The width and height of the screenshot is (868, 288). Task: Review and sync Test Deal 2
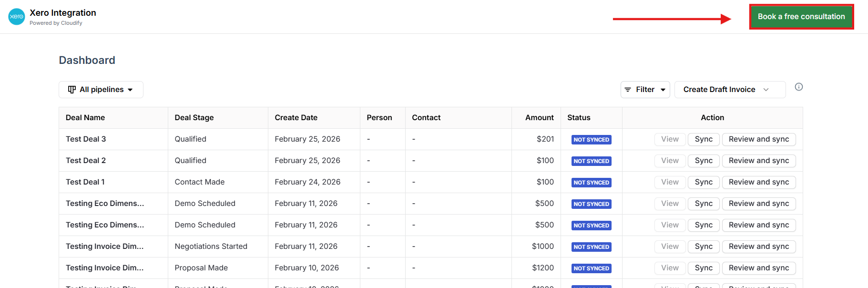click(758, 161)
